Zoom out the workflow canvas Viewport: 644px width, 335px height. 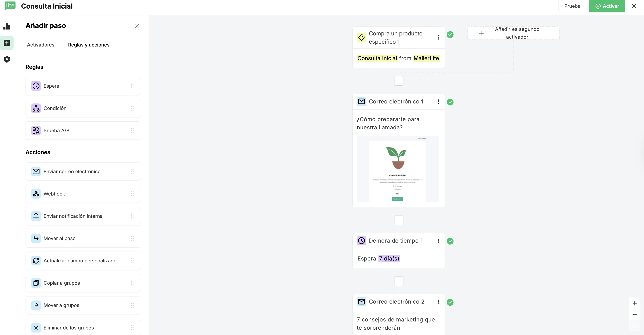pos(634,315)
